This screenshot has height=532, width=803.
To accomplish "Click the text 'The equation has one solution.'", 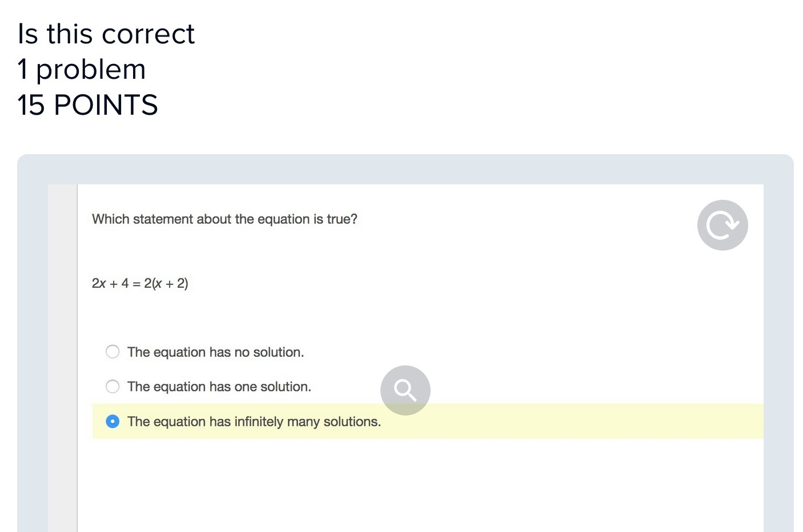I will point(219,387).
